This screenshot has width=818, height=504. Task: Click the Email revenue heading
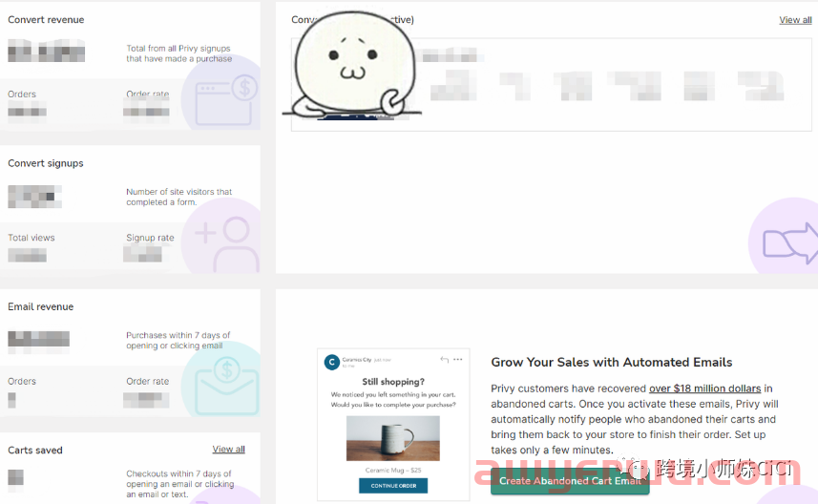tap(41, 306)
